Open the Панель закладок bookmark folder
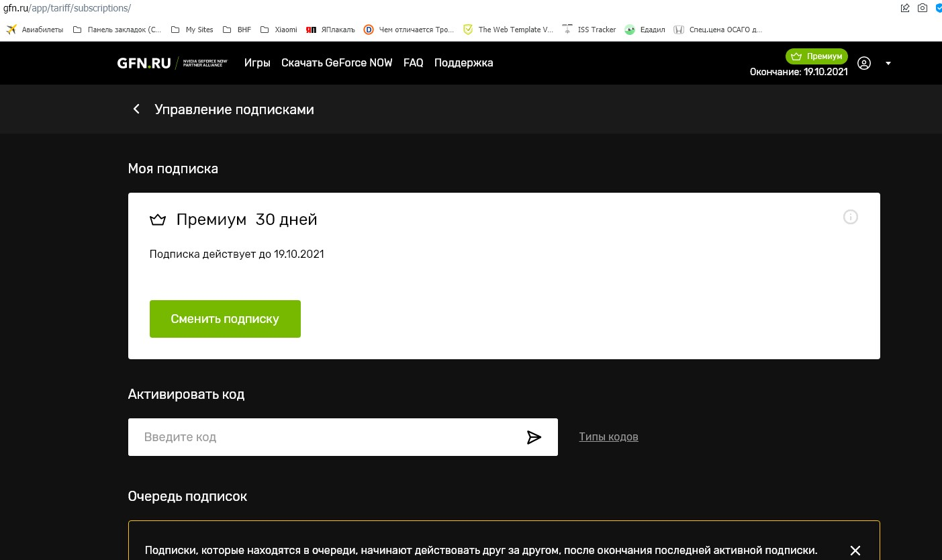 [117, 30]
